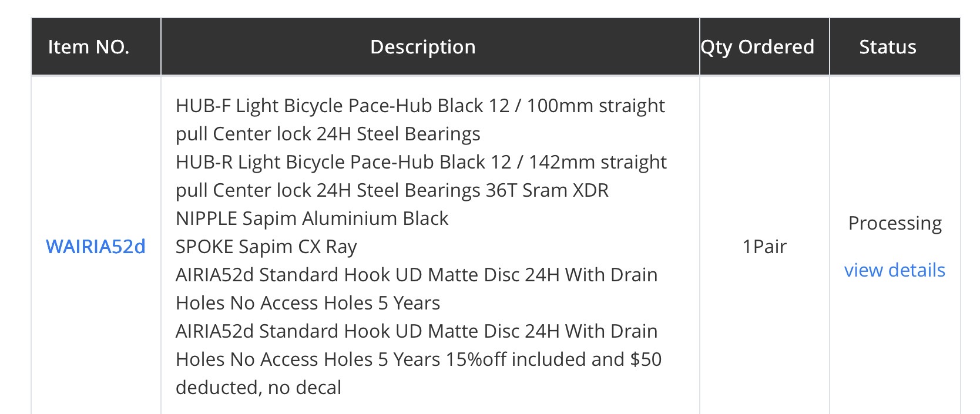Click the 100mm straight text
Screen dimensions: 980x414
pos(595,106)
